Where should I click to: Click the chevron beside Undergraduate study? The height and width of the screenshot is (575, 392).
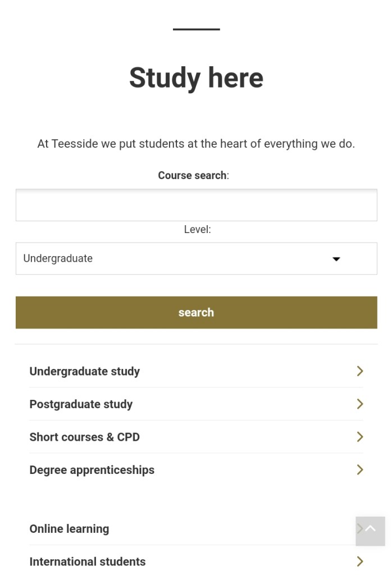click(x=360, y=371)
